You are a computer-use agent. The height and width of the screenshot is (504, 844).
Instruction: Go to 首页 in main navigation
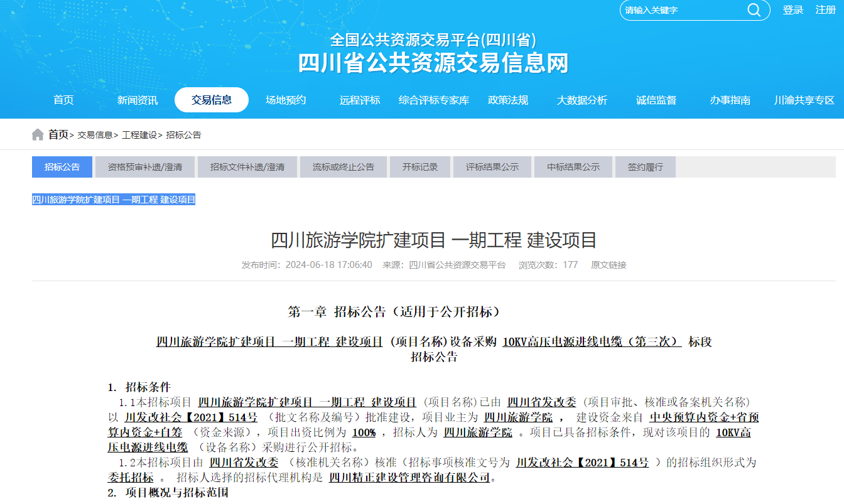[63, 100]
